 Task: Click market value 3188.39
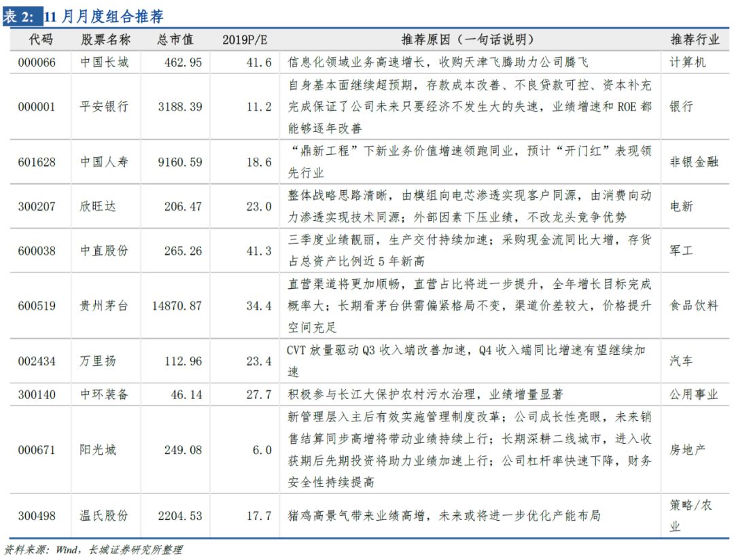tap(179, 107)
